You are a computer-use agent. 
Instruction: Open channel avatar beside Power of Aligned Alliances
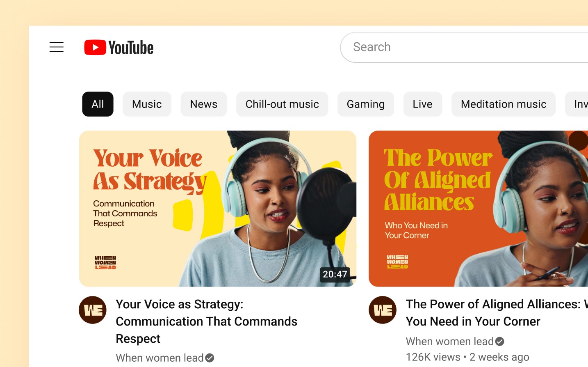pos(383,310)
